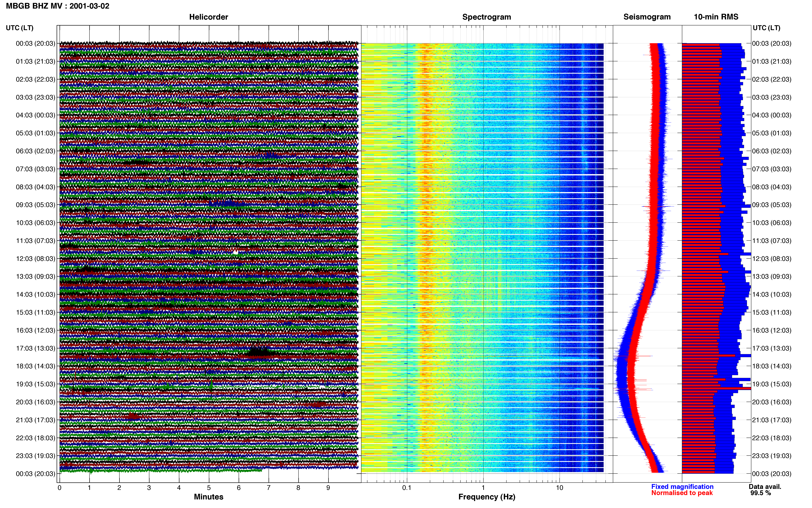Click left time label '07:03 (03:03)'
Screen dimensions: 812x508
coord(35,169)
